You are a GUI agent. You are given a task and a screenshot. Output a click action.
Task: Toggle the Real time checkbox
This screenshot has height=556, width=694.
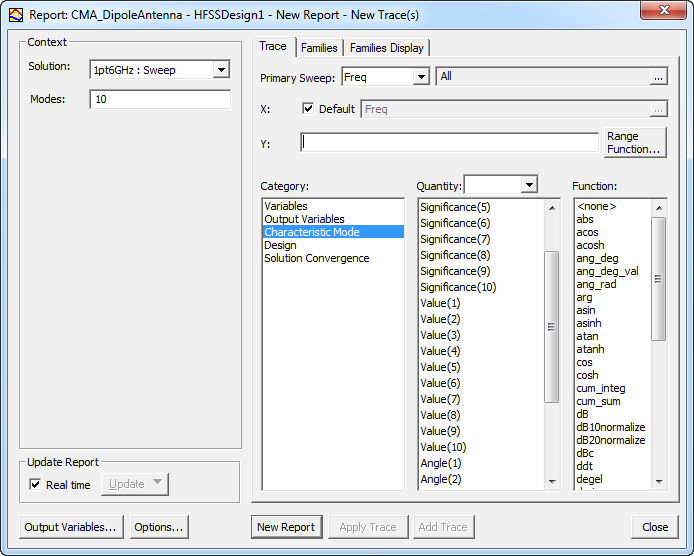(36, 485)
